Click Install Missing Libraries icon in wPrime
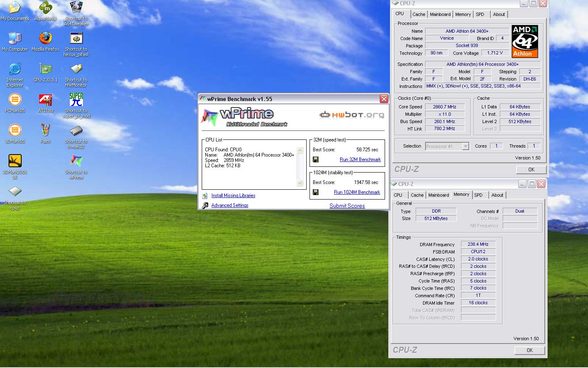588x368 pixels. (205, 196)
